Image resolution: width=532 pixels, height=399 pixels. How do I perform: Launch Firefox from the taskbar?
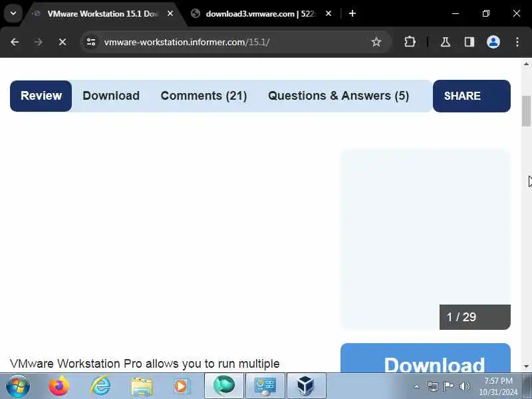[59, 386]
